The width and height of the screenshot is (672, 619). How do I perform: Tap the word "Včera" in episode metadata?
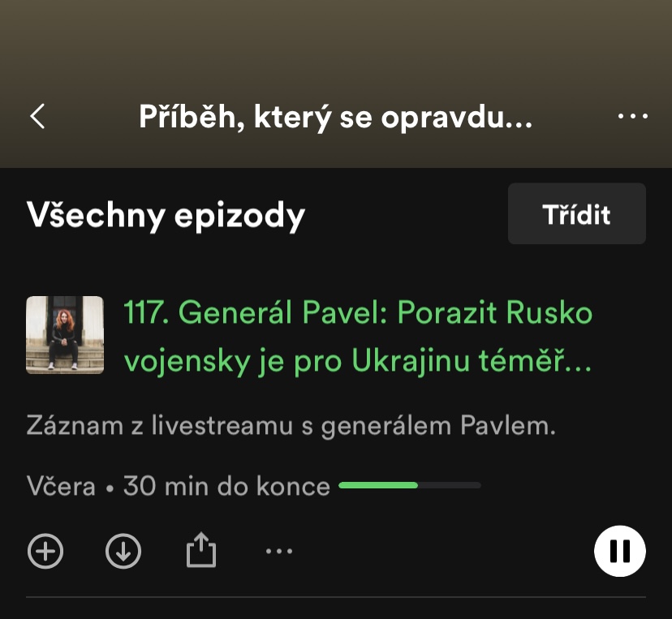[x=61, y=486]
